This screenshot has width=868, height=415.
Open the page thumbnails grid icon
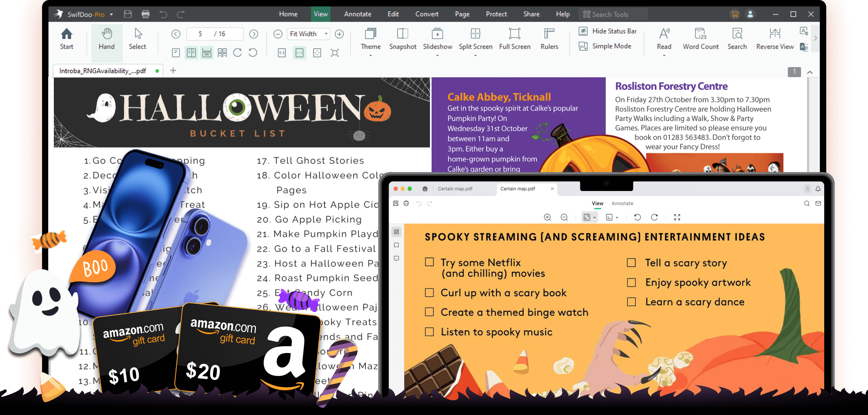222,53
